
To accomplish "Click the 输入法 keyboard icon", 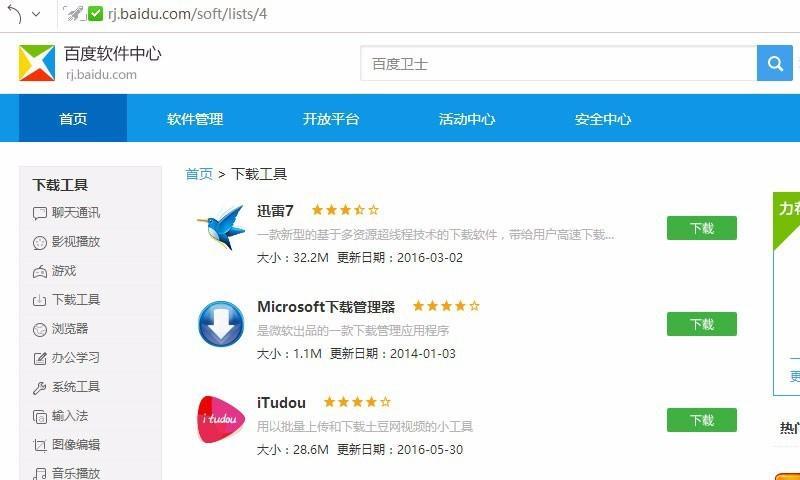I will pos(39,417).
